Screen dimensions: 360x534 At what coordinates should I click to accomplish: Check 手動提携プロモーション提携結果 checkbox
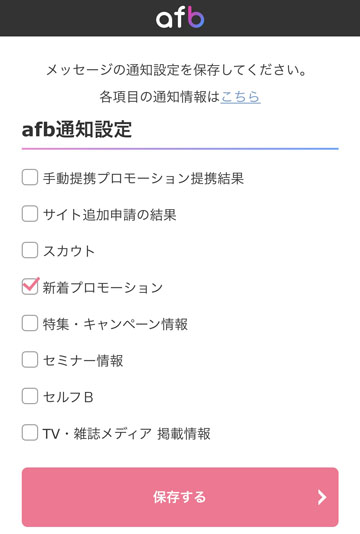(30, 177)
